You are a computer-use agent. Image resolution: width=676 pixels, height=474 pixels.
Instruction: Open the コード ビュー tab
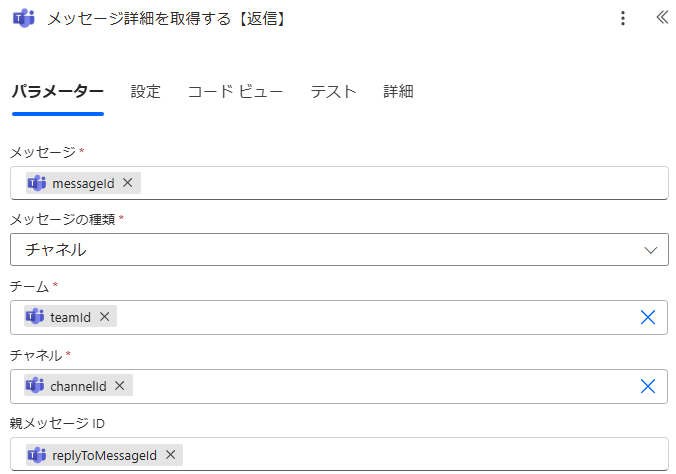point(235,92)
